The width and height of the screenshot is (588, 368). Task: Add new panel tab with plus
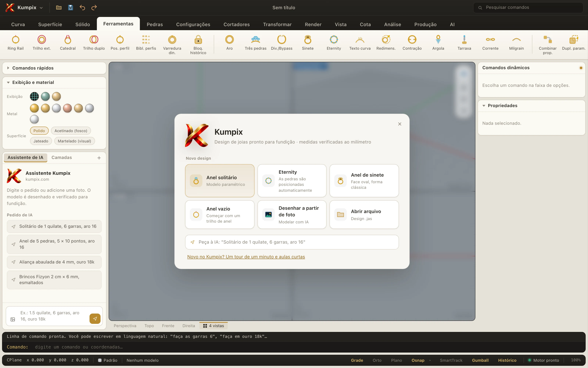coord(99,158)
